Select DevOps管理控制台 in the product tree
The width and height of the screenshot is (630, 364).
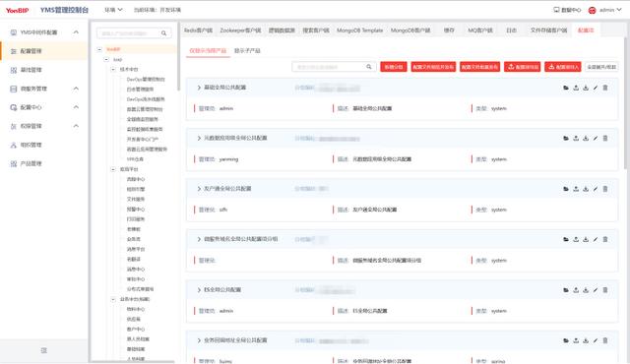pos(146,80)
